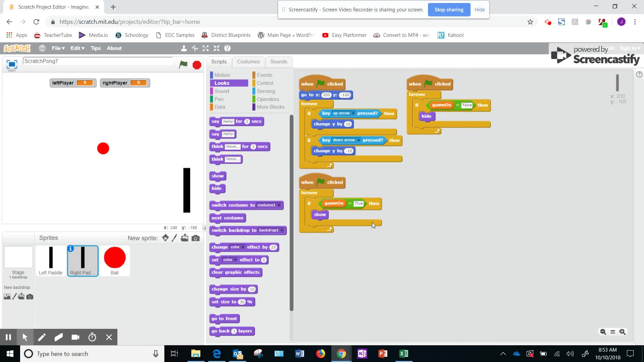The width and height of the screenshot is (644, 362).
Task: Click the ScratchPong7 project name field
Action: coord(97,61)
